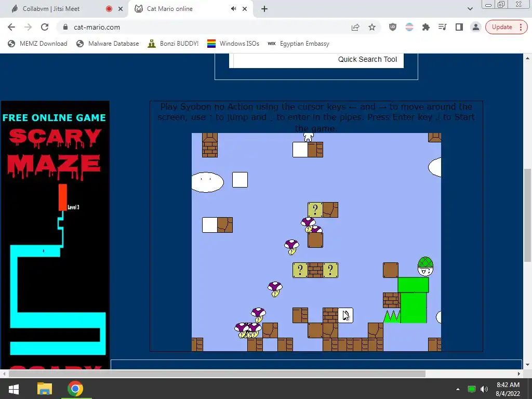
Task: Open the striped flag extension icon
Action: [x=409, y=27]
